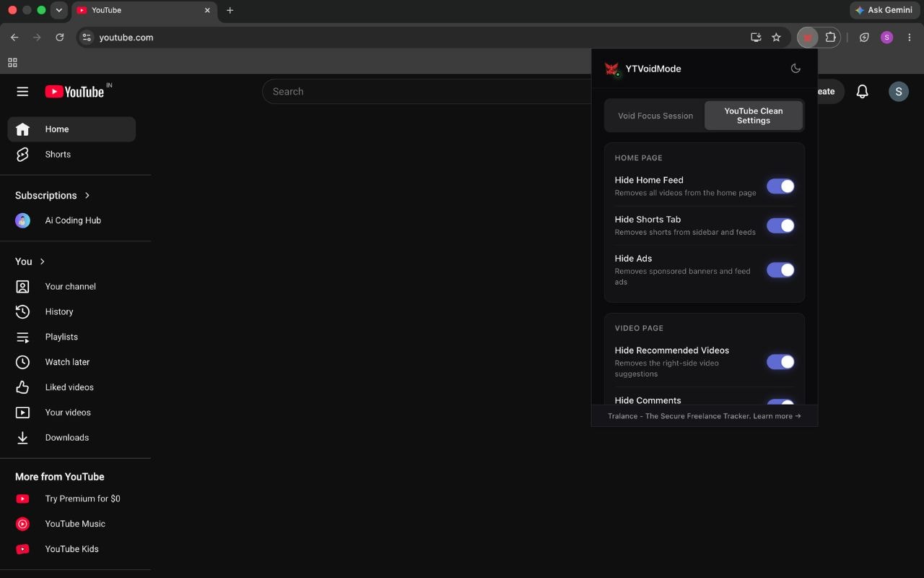Click the YouTube logo

(74, 92)
